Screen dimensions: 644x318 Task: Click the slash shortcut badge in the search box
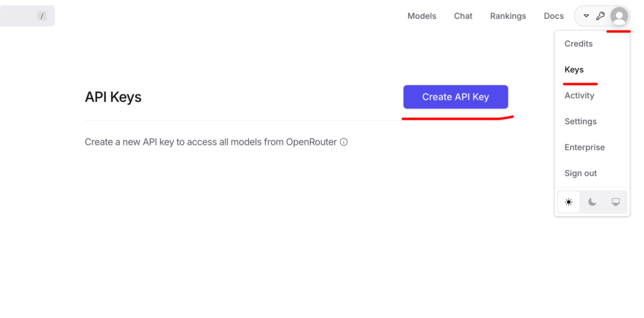pos(42,16)
